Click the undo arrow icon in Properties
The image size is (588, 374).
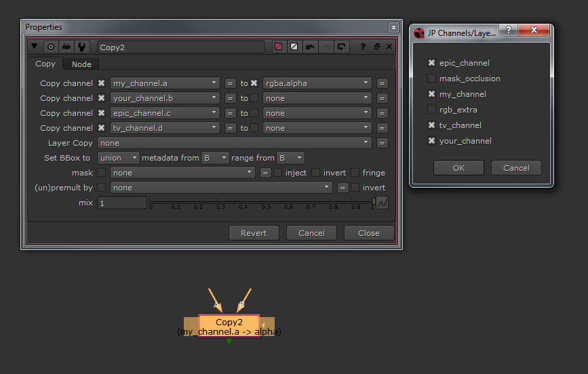coord(310,47)
